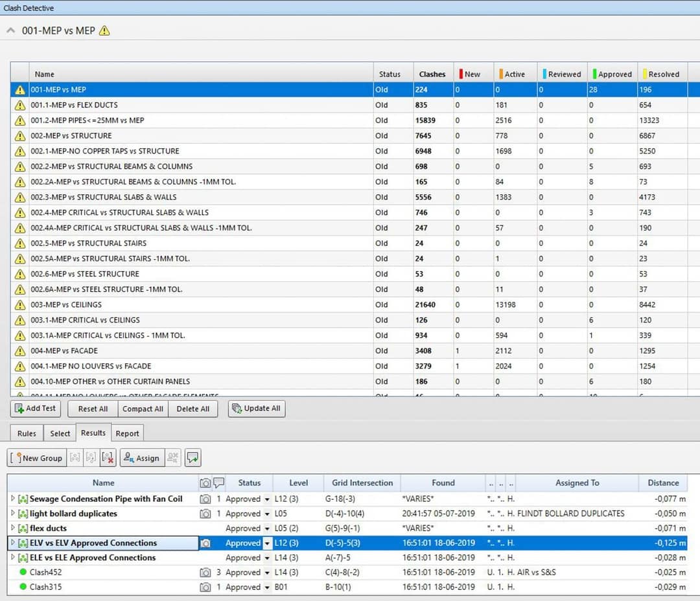Click the green Approved column header swatch
The image size is (700, 601).
(593, 74)
